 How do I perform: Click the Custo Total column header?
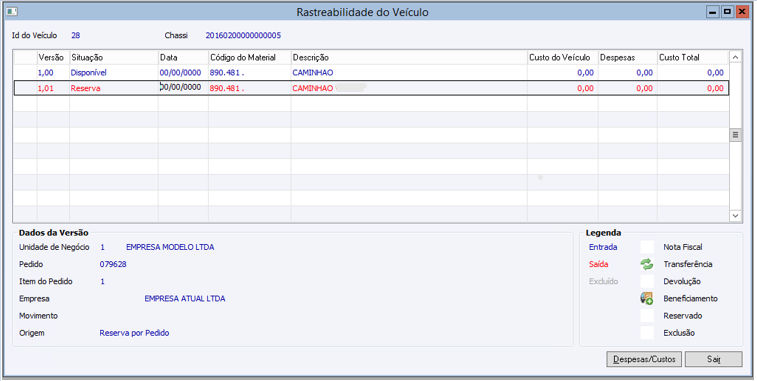[x=693, y=57]
